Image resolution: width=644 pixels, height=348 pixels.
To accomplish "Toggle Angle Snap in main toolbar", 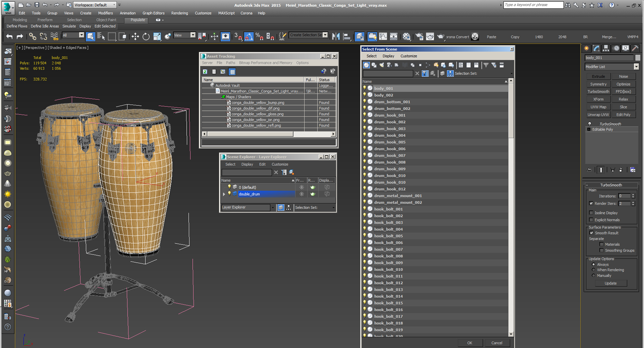I will coord(249,37).
